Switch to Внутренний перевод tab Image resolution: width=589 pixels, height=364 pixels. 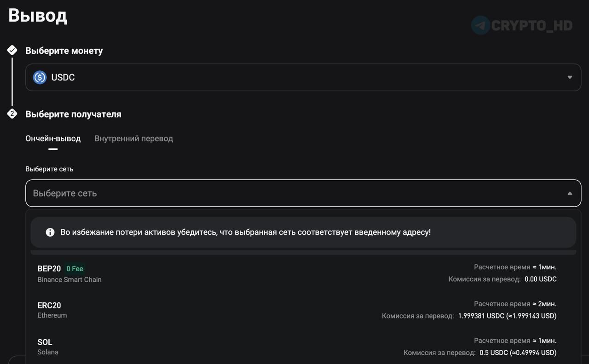(133, 138)
